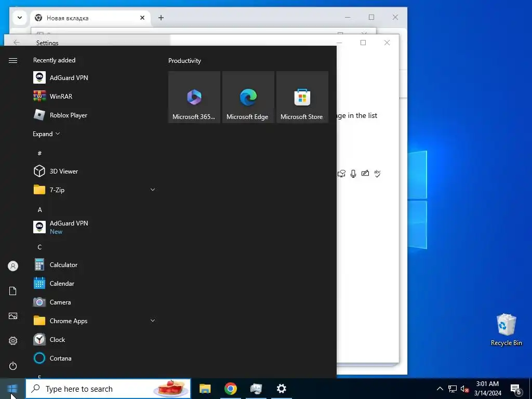Viewport: 532px width, 399px height.
Task: Click the muted volume tray icon
Action: (x=464, y=389)
